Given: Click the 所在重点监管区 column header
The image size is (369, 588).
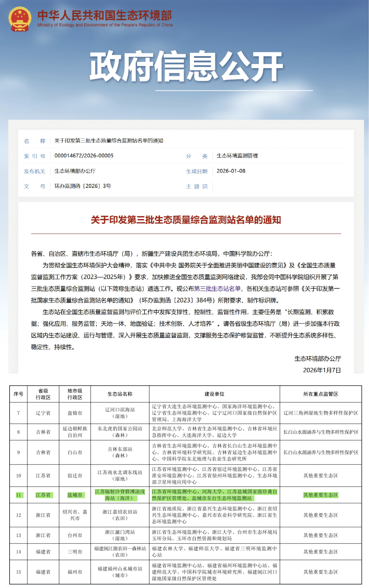Looking at the screenshot, I should tap(320, 394).
